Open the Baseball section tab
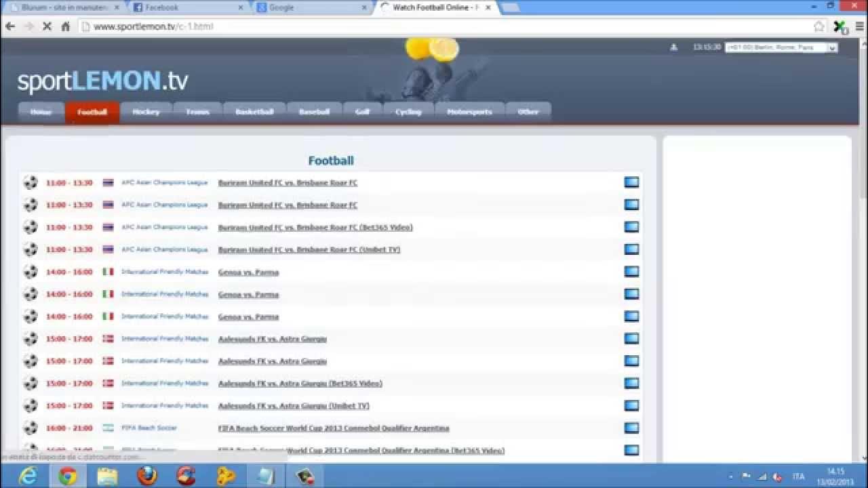Image resolution: width=868 pixels, height=488 pixels. click(x=314, y=112)
